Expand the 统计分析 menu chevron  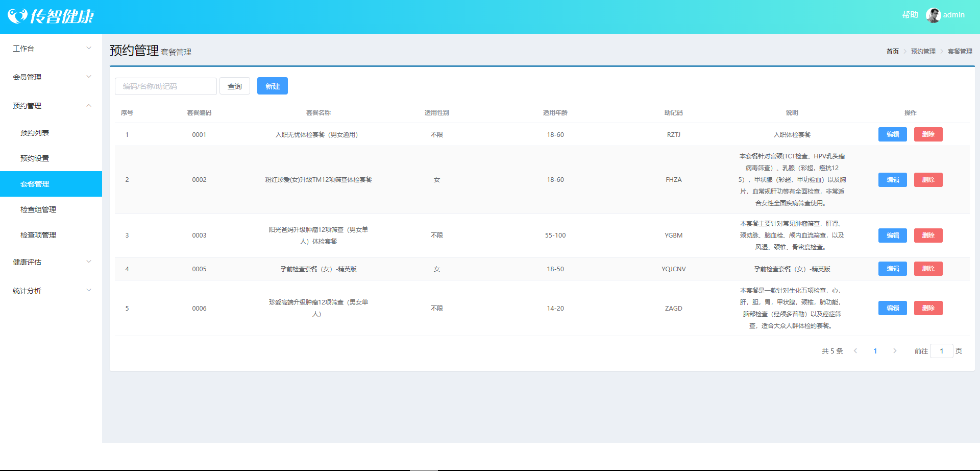pyautogui.click(x=89, y=290)
